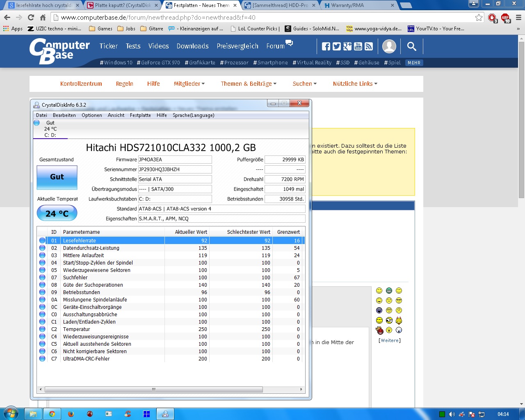This screenshot has height=420, width=525.
Task: Open ComputerBase Google Plus icon
Action: [347, 46]
